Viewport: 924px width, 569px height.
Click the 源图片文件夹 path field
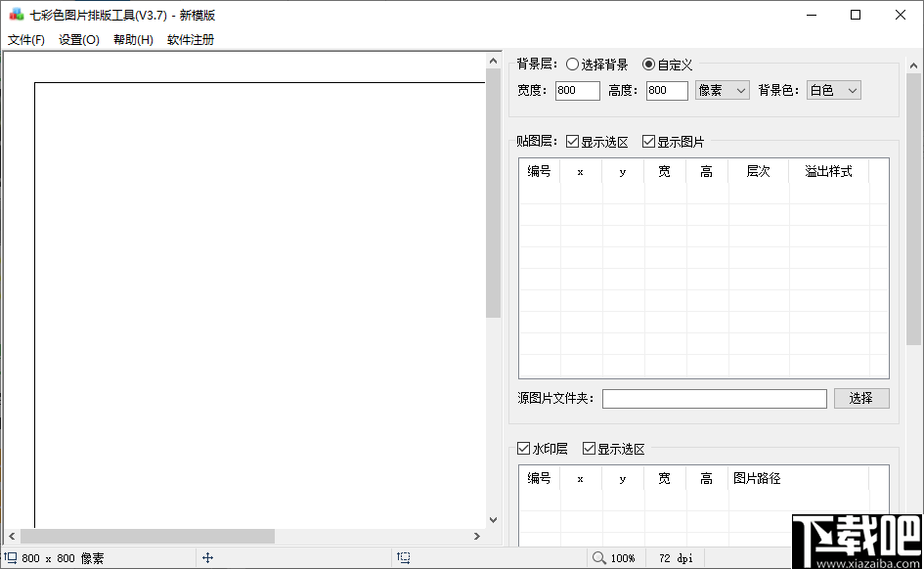point(714,399)
